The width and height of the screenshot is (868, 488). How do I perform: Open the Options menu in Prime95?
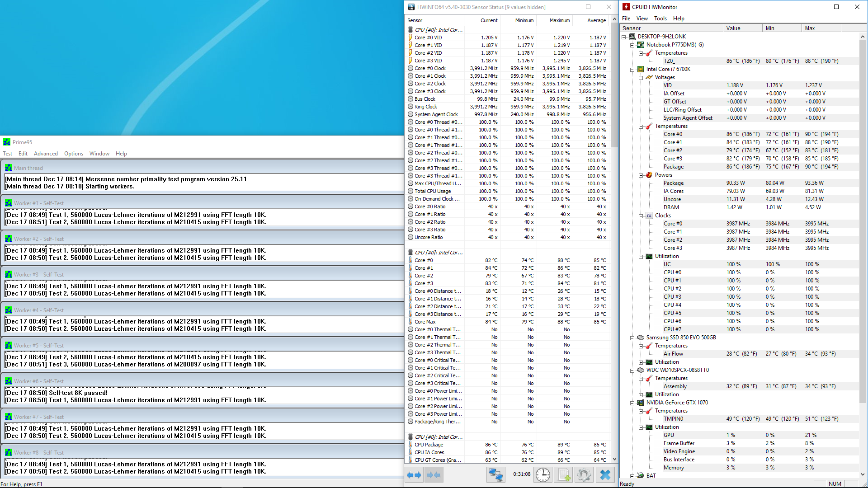[74, 154]
